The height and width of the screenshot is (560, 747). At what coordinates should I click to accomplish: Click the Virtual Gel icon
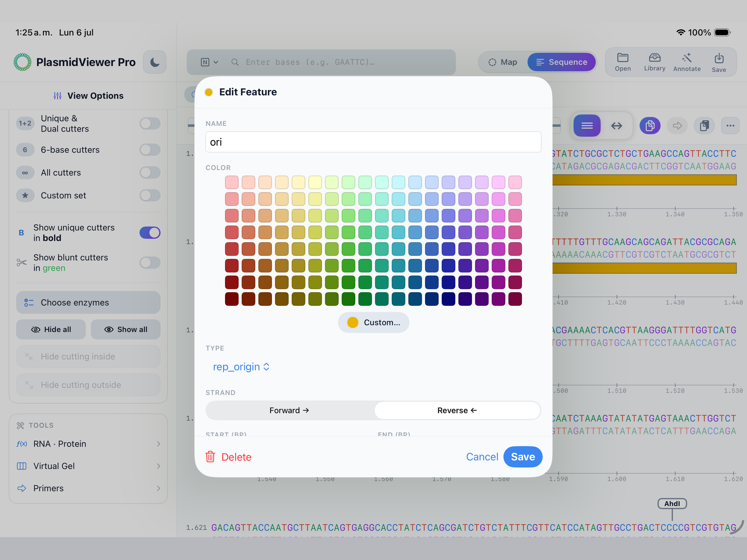22,466
